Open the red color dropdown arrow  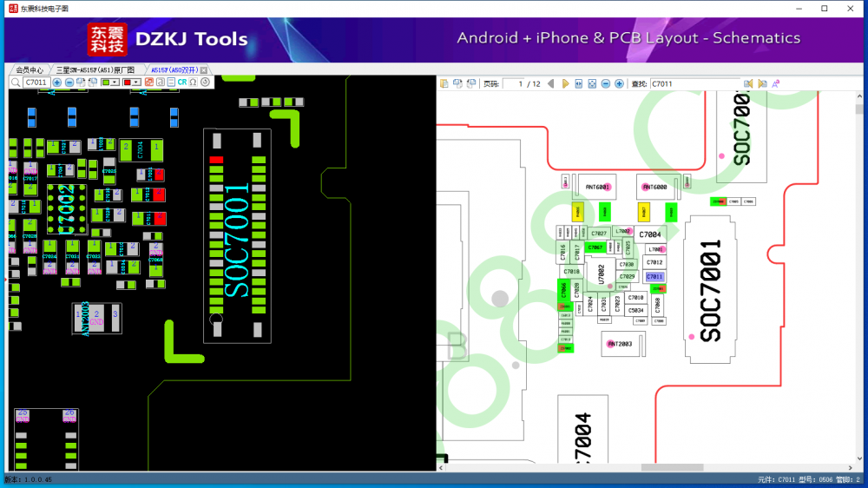click(135, 82)
